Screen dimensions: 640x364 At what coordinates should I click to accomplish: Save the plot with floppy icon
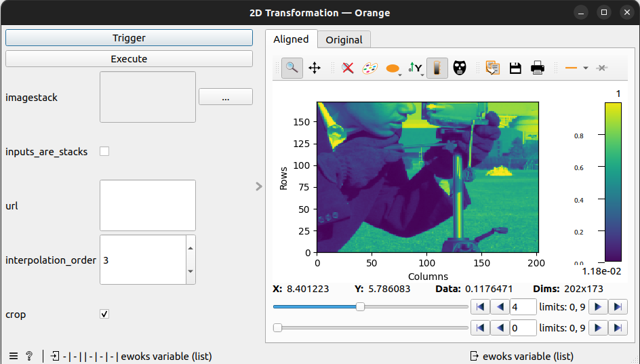tap(515, 68)
